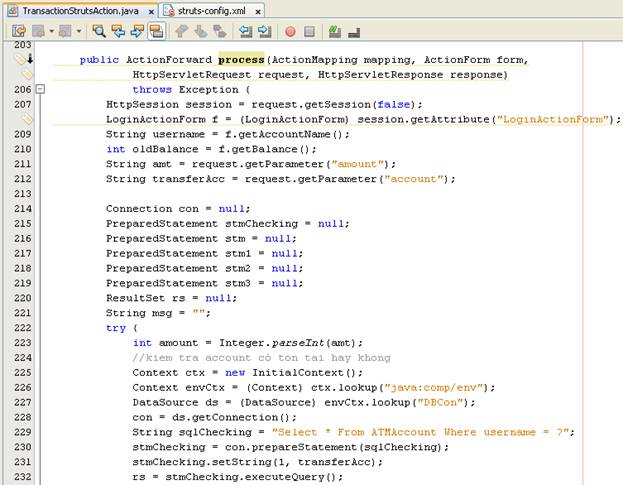Click the Toggle Bookmark icon
The height and width of the screenshot is (485, 623).
[220, 31]
